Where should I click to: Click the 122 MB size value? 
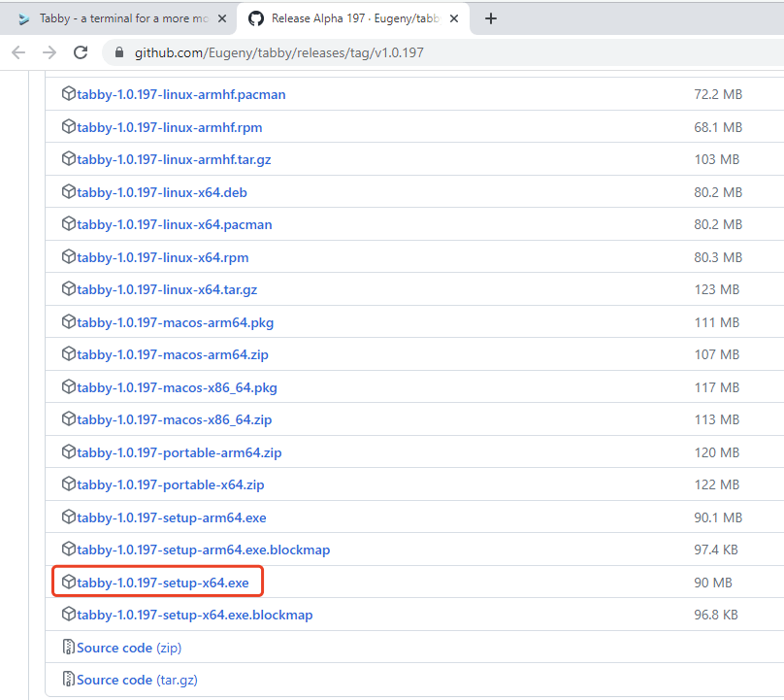pyautogui.click(x=716, y=484)
